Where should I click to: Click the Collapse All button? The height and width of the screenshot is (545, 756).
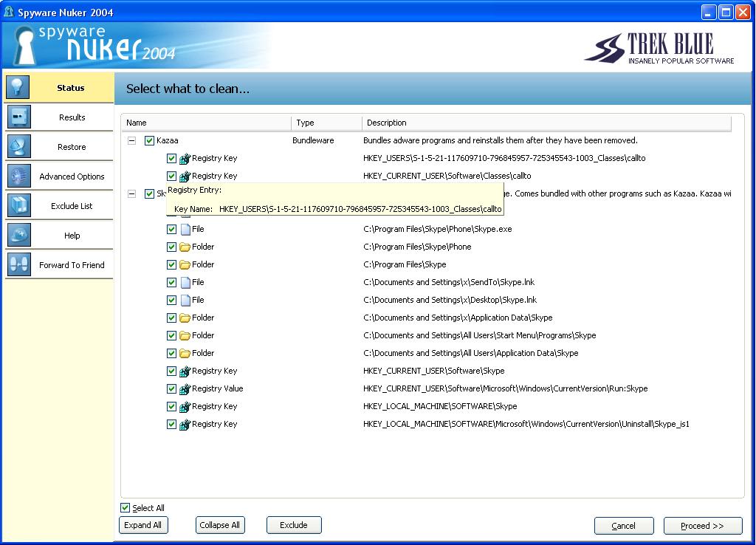pyautogui.click(x=220, y=525)
